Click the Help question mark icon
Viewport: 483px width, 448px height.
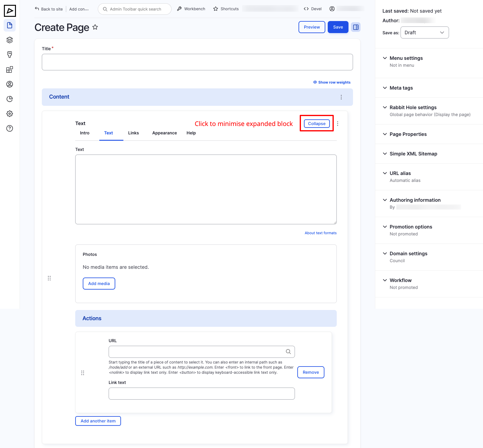point(10,128)
